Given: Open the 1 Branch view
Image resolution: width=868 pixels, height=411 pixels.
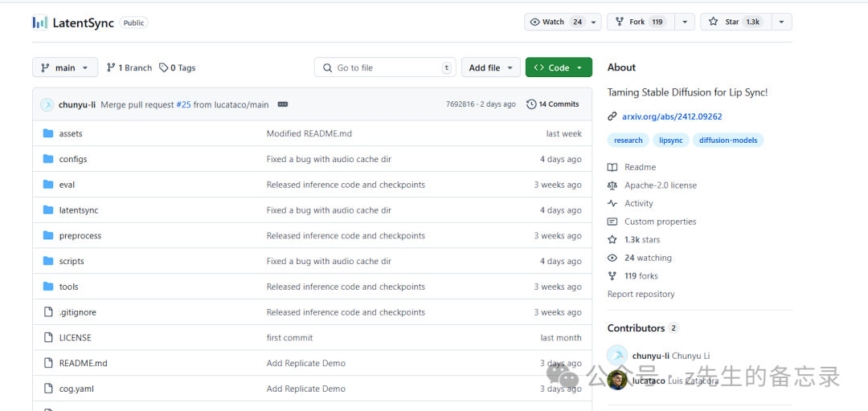Looking at the screenshot, I should tap(129, 68).
